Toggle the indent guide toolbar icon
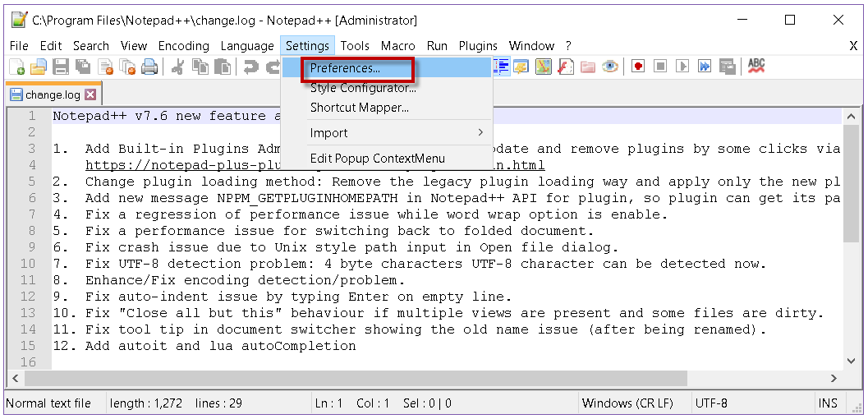 (502, 67)
